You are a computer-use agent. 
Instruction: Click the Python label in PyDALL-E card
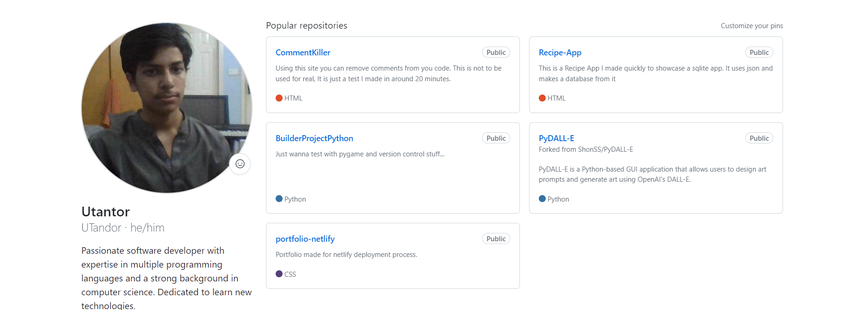[558, 199]
